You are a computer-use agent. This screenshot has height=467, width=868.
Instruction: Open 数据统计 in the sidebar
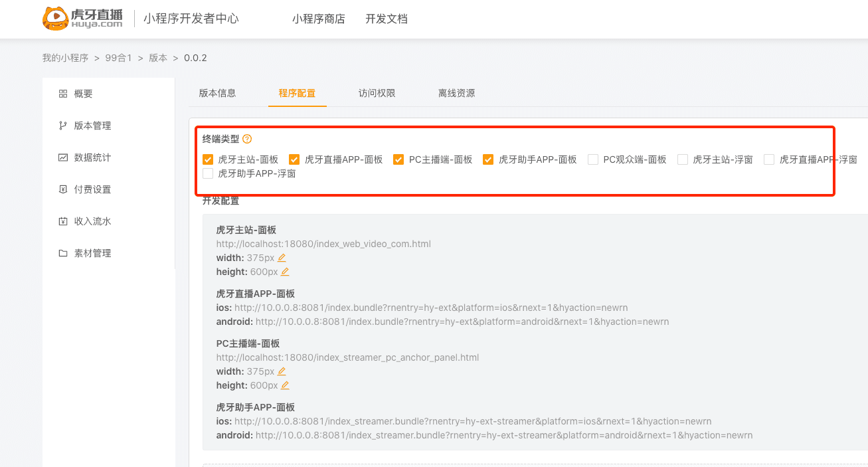point(93,157)
